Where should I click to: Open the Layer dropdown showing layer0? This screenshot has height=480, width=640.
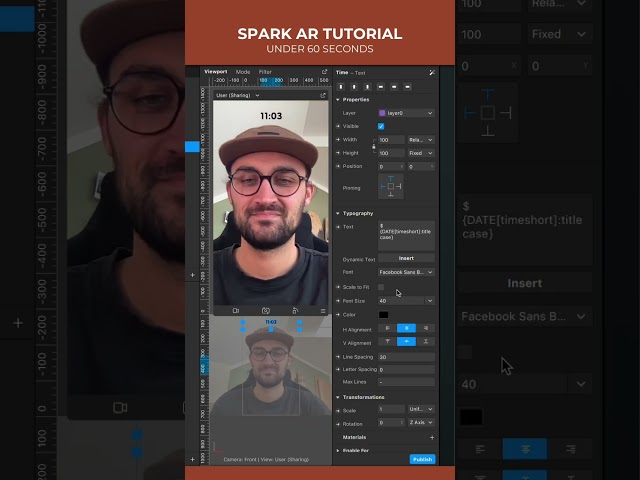406,113
